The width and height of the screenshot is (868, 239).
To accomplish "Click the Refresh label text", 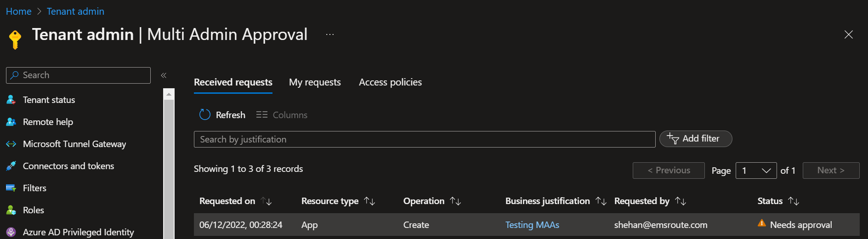I will (231, 115).
